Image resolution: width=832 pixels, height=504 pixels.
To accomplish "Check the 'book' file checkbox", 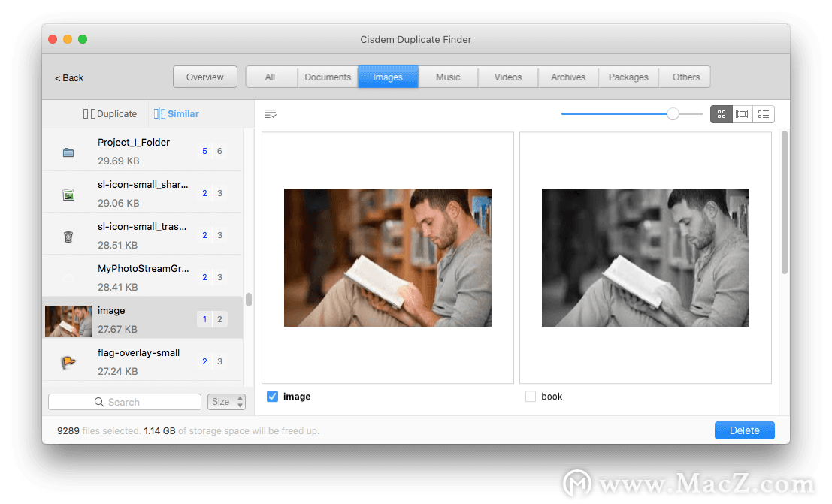I will 530,397.
